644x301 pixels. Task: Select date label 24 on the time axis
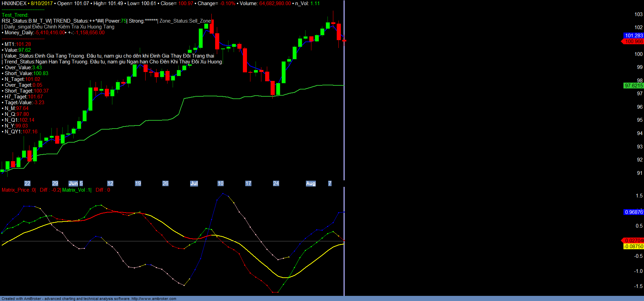pyautogui.click(x=276, y=183)
